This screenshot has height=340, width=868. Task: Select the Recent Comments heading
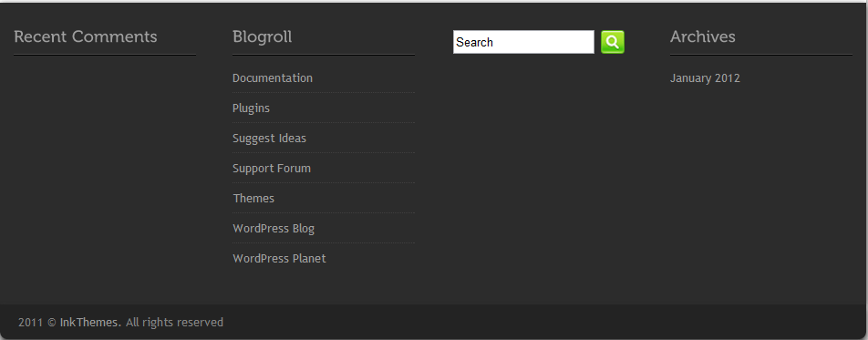tap(86, 37)
